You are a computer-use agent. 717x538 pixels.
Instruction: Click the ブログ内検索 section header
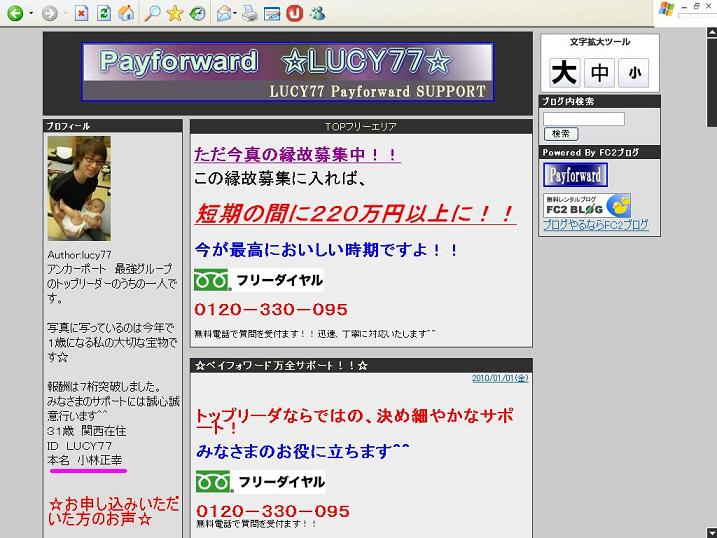click(x=599, y=101)
